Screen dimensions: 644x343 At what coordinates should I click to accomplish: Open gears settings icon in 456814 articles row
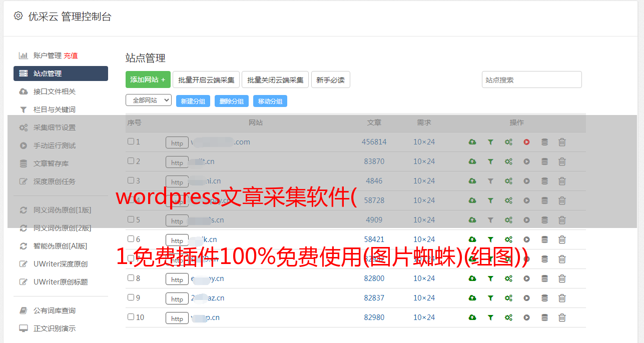point(508,142)
